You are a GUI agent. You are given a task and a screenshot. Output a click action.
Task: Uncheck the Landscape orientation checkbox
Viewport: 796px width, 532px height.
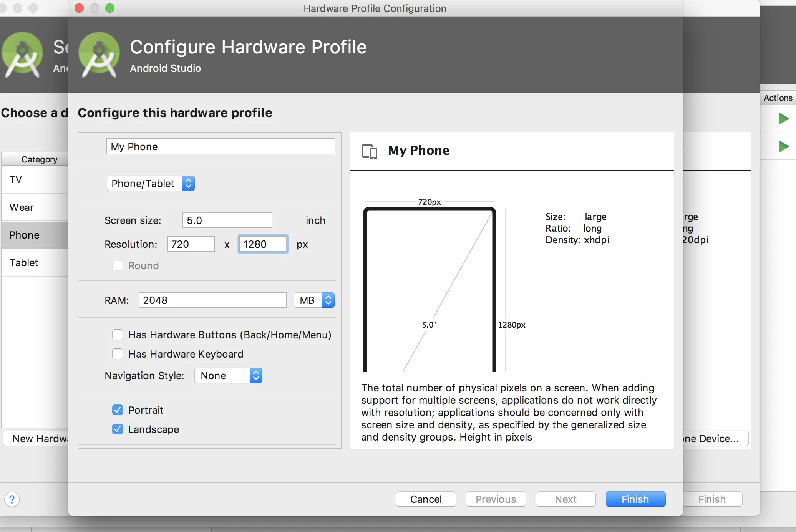coord(118,429)
